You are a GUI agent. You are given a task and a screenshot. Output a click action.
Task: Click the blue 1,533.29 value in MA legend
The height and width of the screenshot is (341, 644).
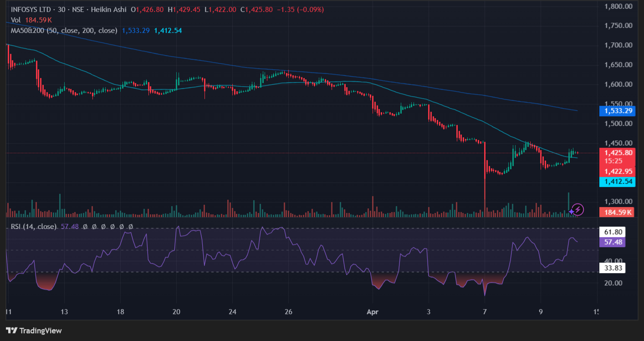coord(136,31)
